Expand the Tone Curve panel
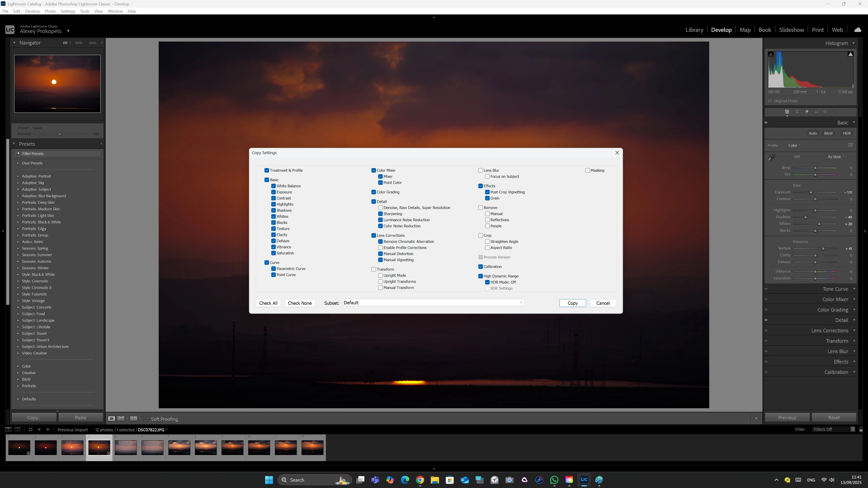 pyautogui.click(x=835, y=289)
